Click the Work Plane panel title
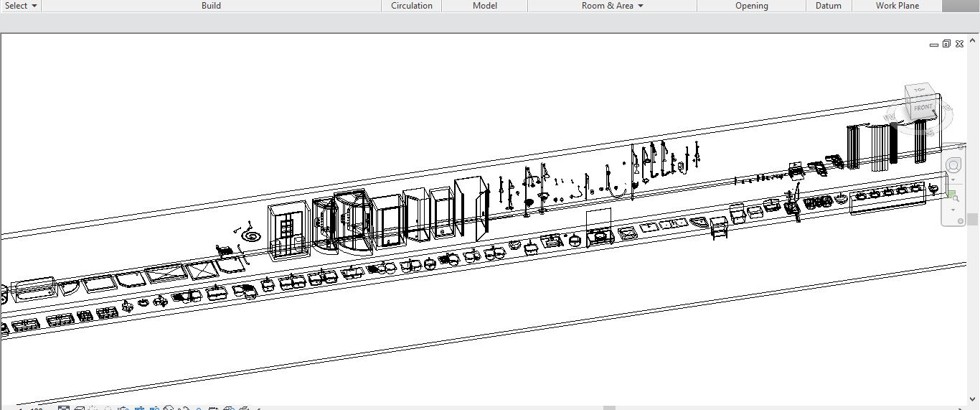 click(897, 6)
